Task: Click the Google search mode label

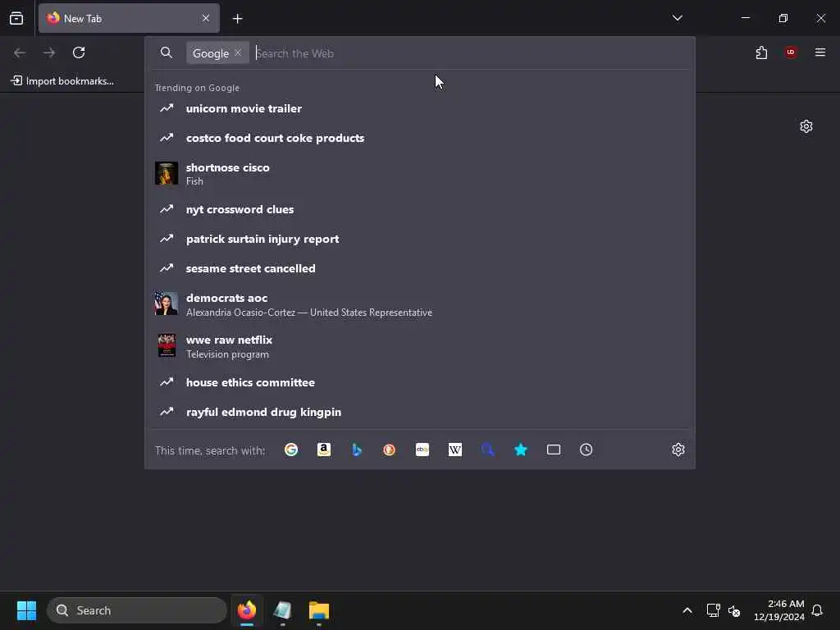Action: [x=211, y=53]
